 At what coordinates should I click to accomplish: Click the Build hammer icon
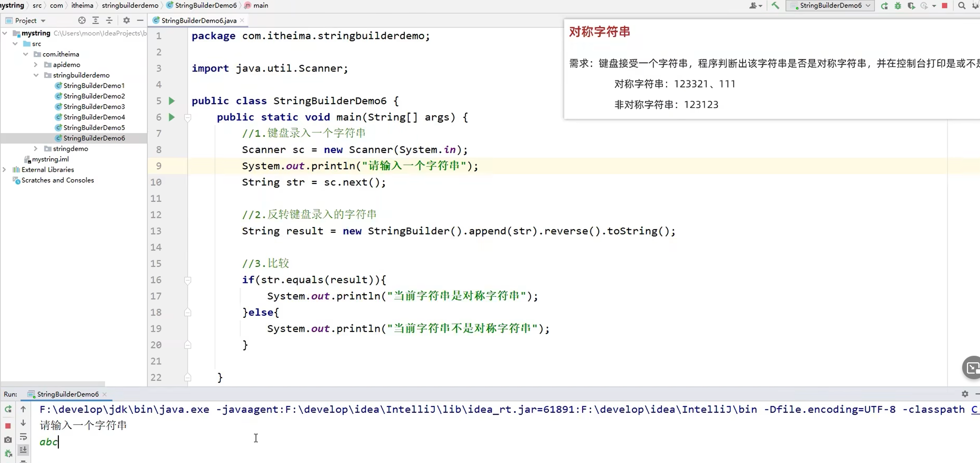pos(775,6)
